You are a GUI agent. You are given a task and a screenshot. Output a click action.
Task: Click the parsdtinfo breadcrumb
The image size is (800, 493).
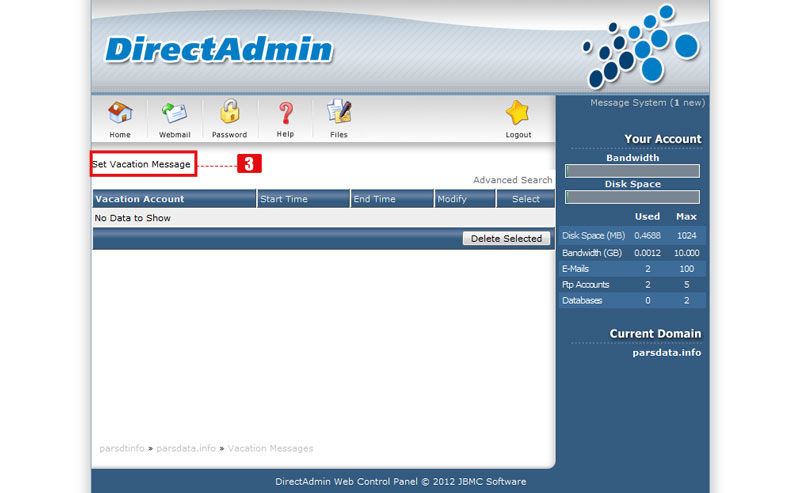click(x=122, y=448)
